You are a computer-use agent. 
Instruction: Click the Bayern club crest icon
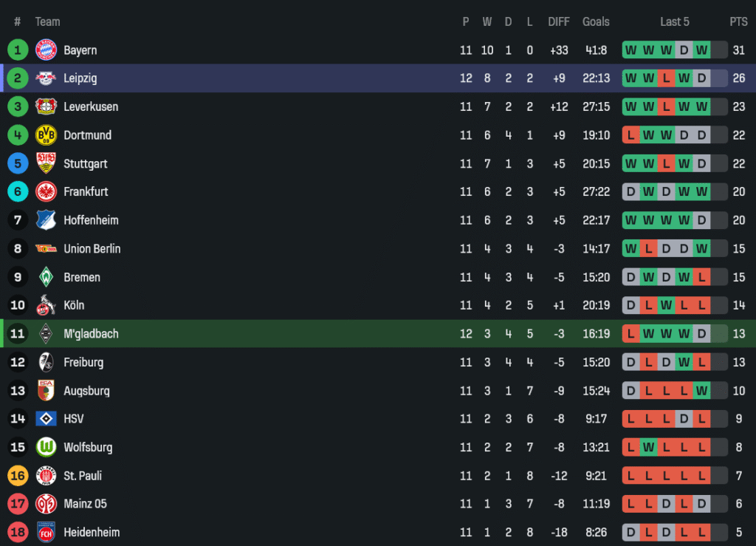tap(47, 50)
